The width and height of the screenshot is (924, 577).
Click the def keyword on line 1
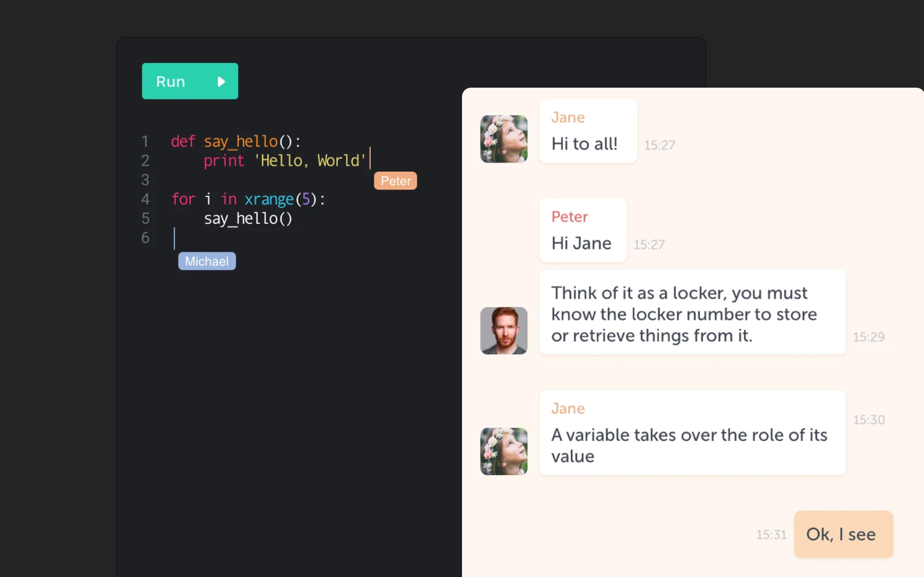pyautogui.click(x=183, y=141)
